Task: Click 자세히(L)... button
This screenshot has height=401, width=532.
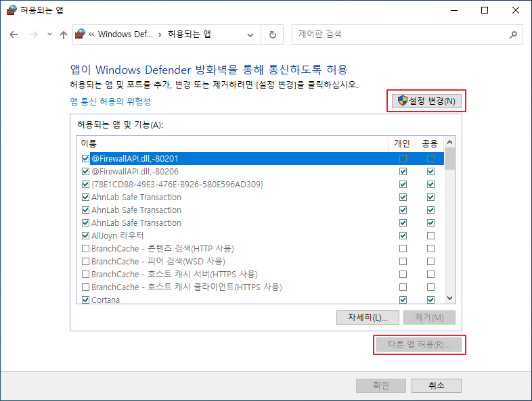Action: (368, 318)
